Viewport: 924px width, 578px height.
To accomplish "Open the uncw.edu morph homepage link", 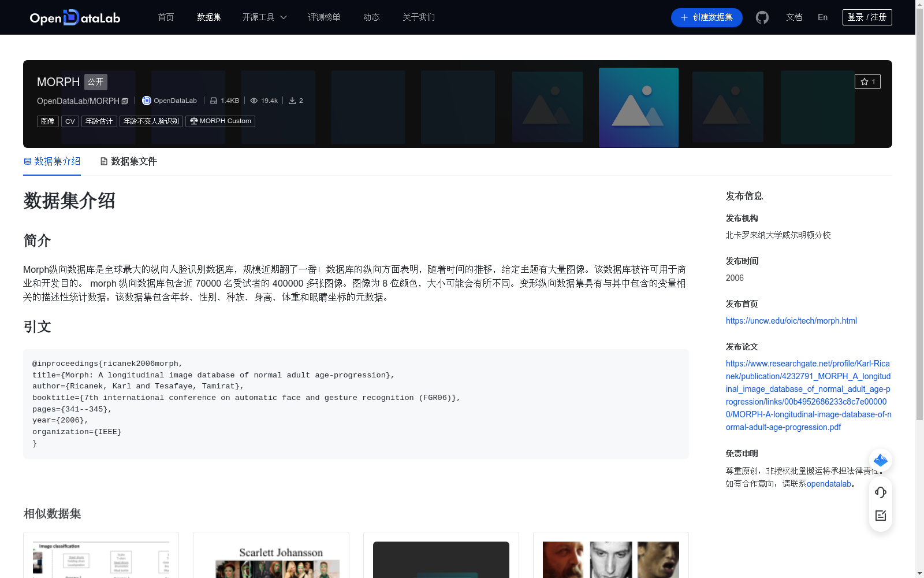I will point(791,321).
